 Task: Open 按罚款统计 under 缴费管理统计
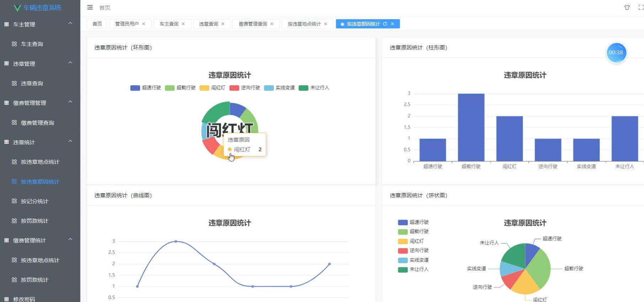[40, 280]
